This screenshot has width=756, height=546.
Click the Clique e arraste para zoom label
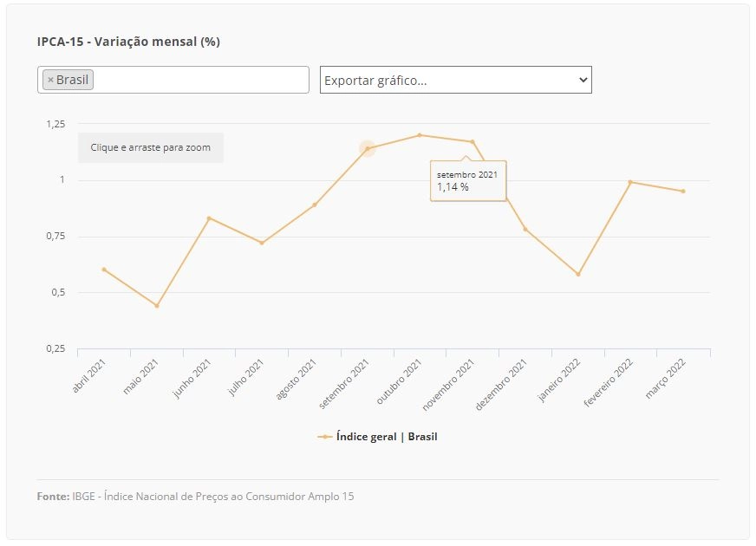tap(151, 147)
